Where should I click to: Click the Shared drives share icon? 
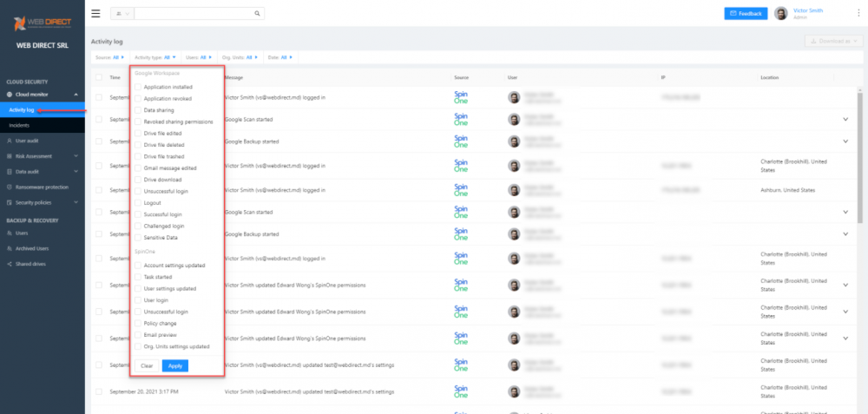(x=10, y=264)
